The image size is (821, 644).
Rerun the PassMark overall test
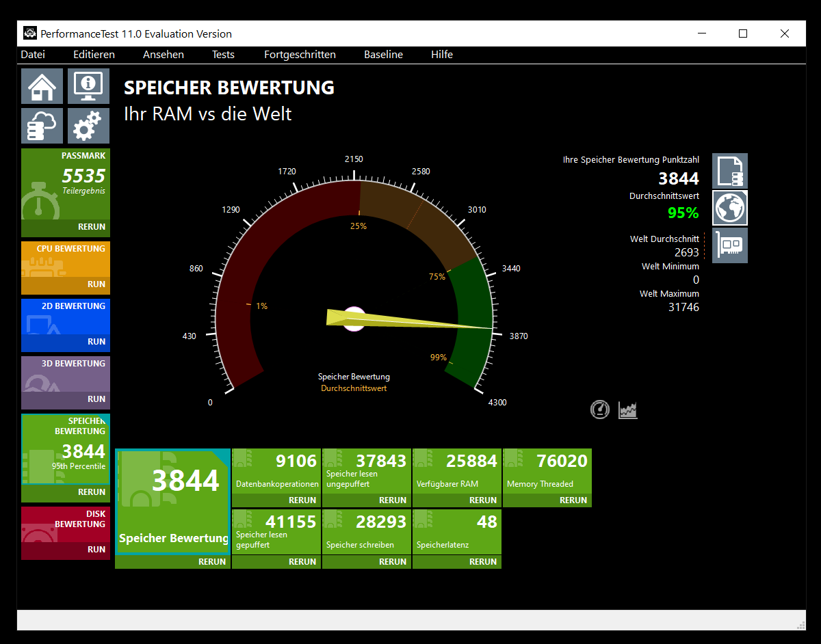[66, 227]
